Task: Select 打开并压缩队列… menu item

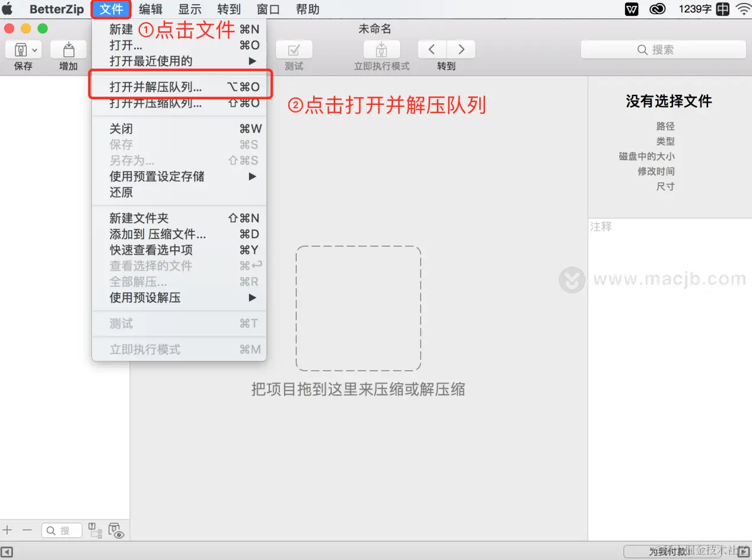Action: tap(179, 103)
